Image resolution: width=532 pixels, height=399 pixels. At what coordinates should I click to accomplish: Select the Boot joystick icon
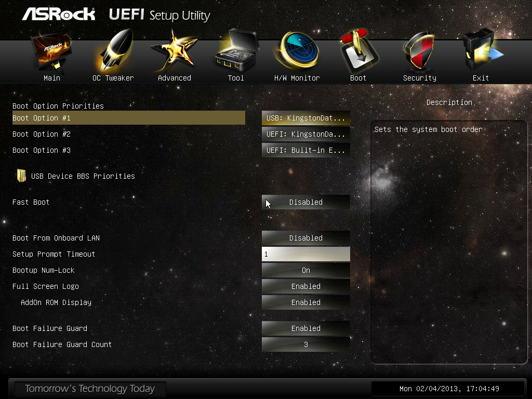(x=358, y=50)
